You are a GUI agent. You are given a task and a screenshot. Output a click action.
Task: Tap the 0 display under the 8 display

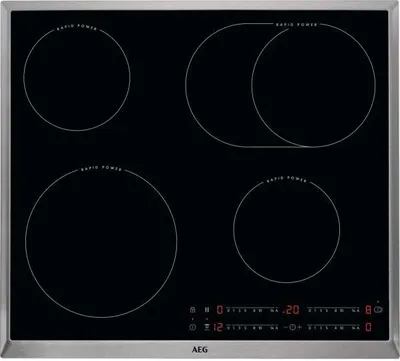tap(368, 327)
